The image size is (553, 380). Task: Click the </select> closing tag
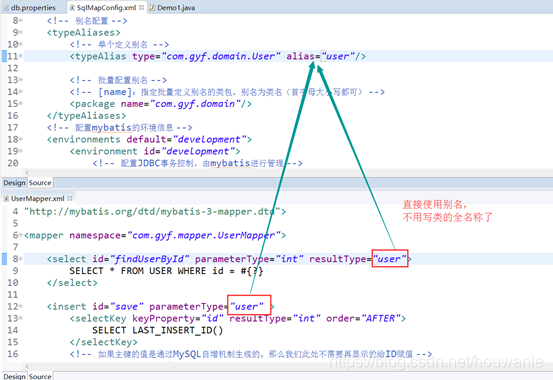[x=72, y=283]
